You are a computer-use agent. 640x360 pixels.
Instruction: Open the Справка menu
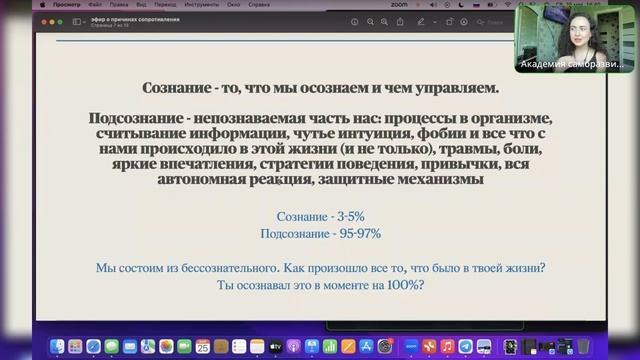259,4
